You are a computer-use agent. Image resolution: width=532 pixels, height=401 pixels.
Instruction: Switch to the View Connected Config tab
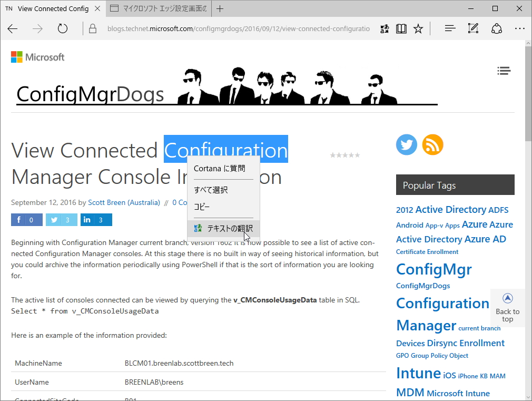coord(53,8)
